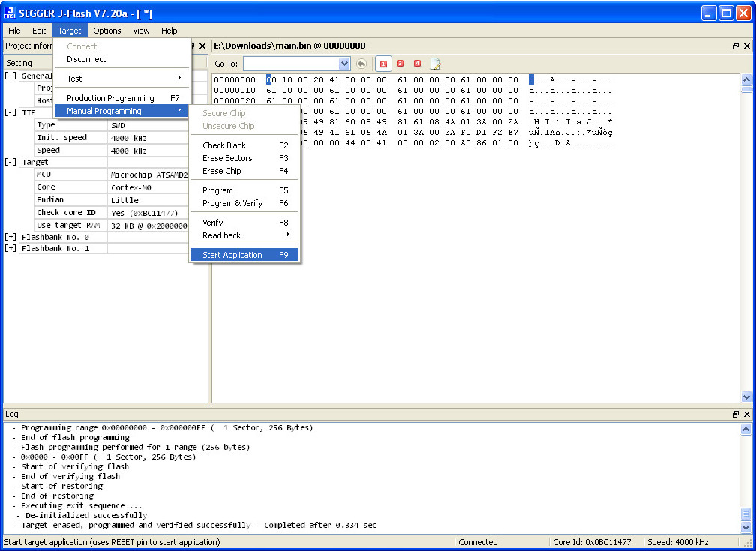
Task: Click the J-Flash title bar app icon
Action: point(10,13)
